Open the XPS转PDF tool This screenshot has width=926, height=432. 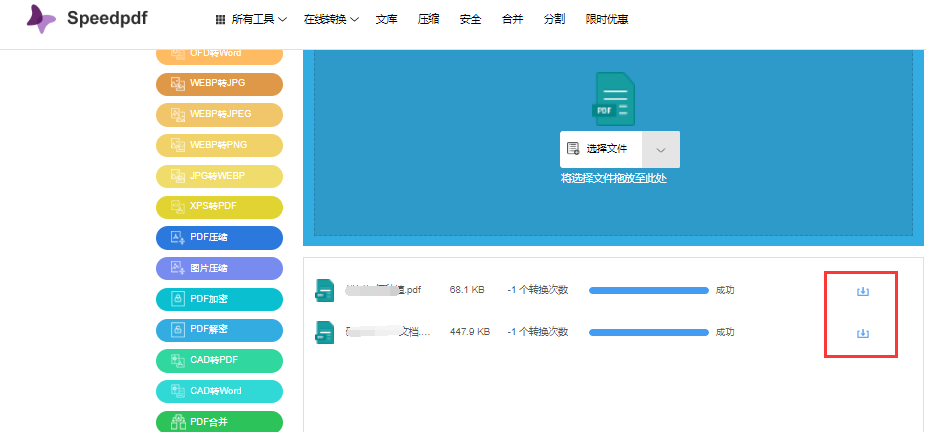click(x=219, y=207)
